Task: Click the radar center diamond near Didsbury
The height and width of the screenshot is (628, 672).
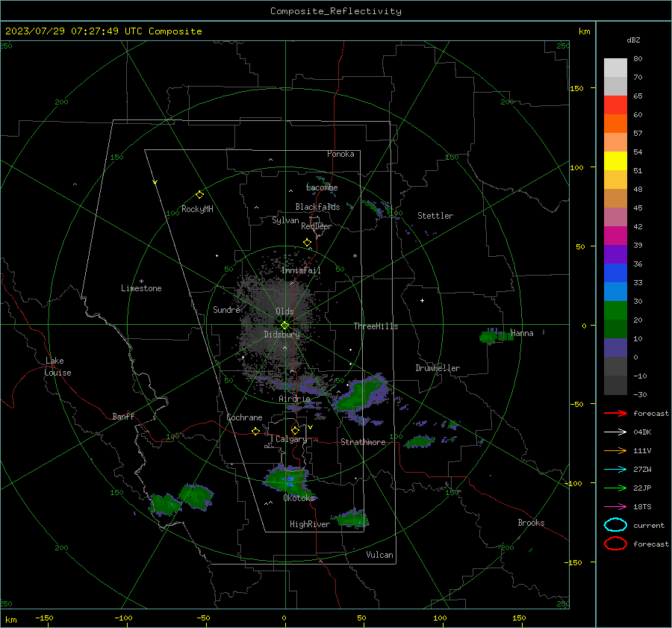Action: [284, 326]
